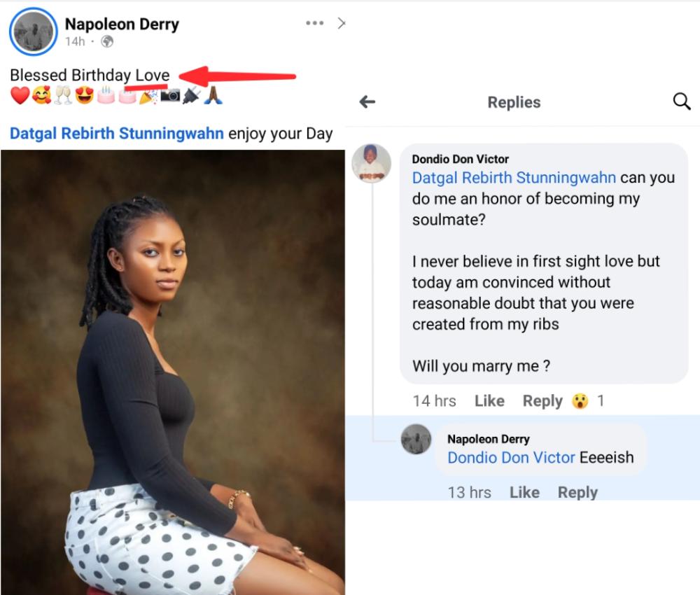Click the chevron arrow next to post options
Screen dimensions: 700x595
coord(341,23)
